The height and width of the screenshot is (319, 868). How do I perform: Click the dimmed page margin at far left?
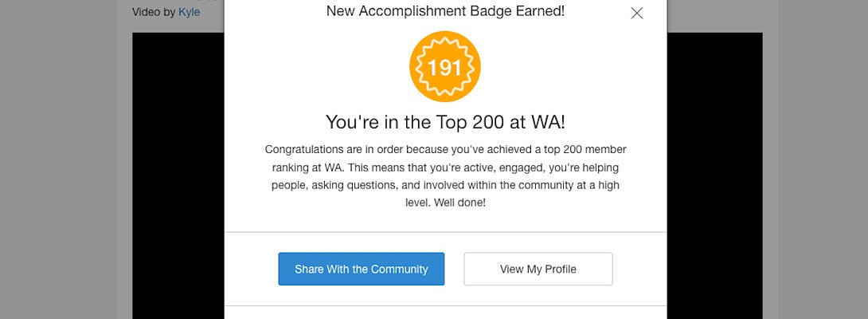pos(56,159)
